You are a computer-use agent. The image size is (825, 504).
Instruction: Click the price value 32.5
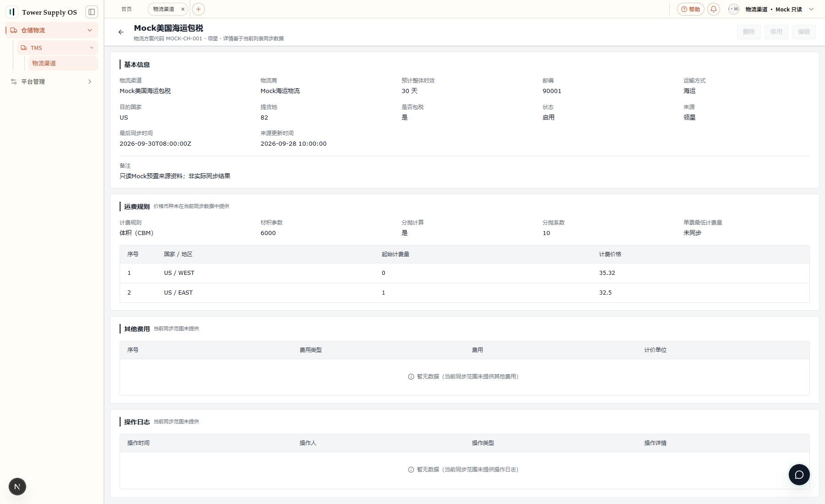[605, 293]
